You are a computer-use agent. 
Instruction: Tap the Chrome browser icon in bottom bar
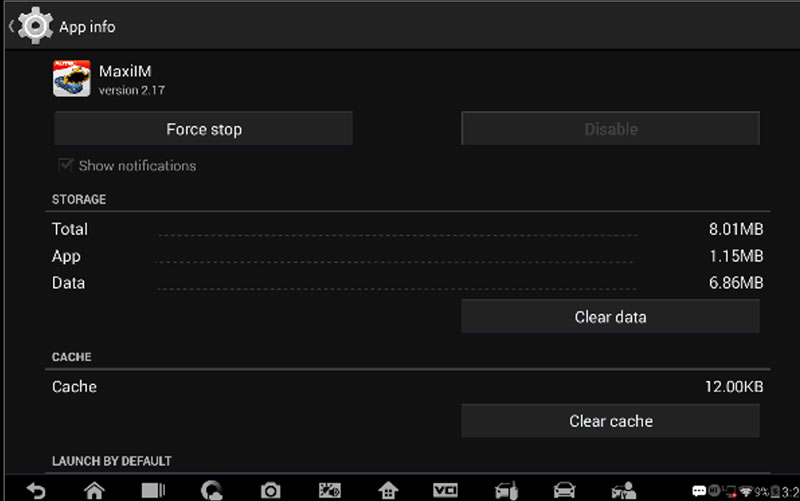(211, 490)
